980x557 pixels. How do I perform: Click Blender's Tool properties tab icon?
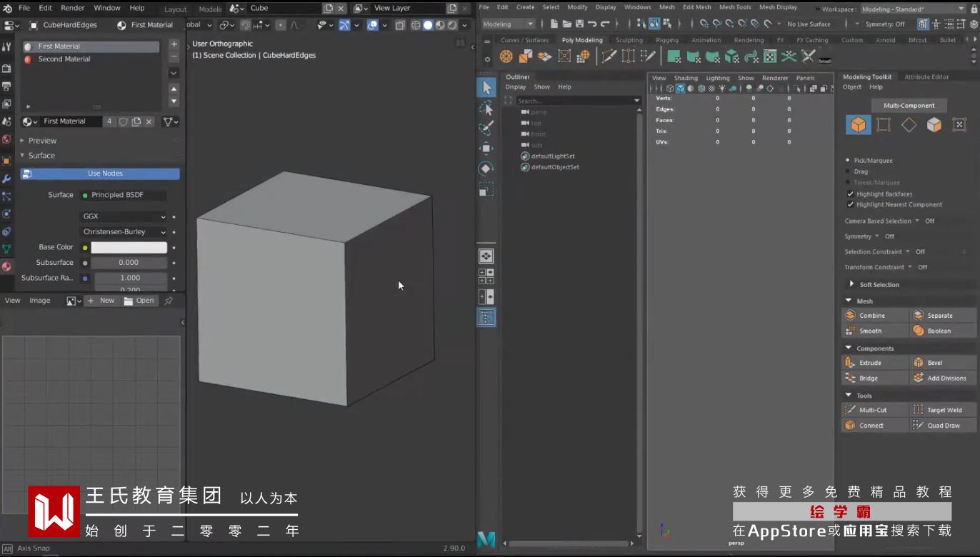(6, 46)
